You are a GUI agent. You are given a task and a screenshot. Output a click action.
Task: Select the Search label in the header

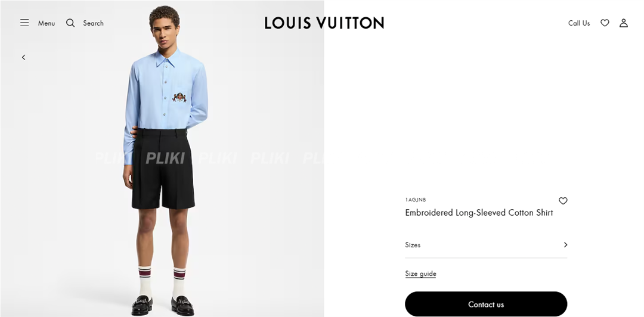pyautogui.click(x=93, y=23)
